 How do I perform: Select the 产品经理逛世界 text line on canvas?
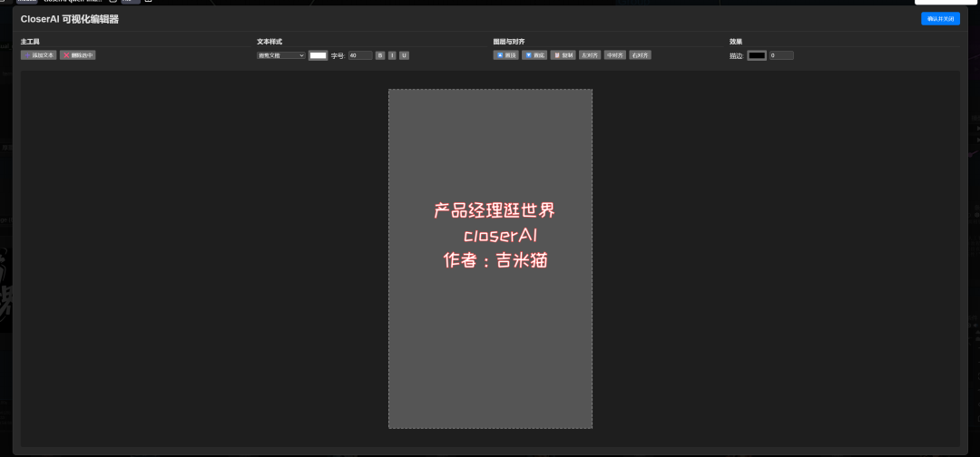pos(495,210)
